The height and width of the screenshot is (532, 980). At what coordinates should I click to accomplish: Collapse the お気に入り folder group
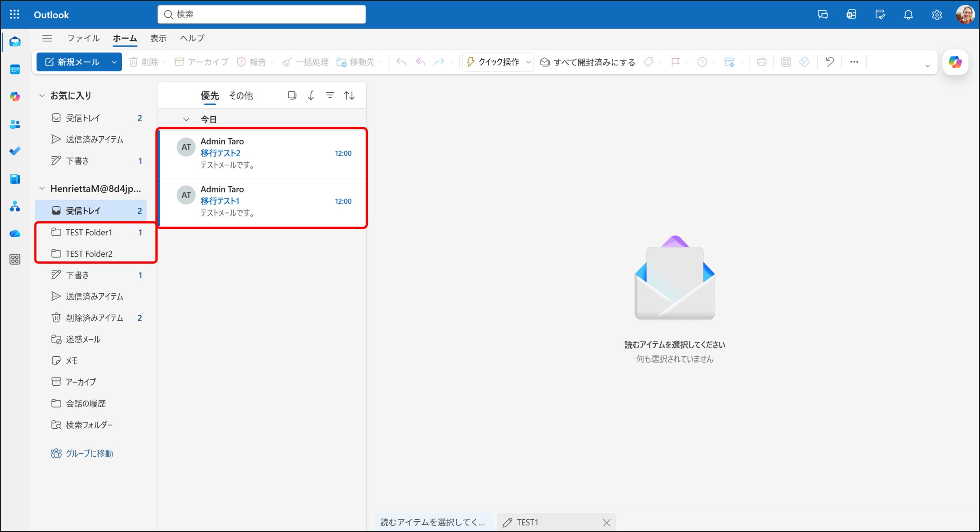[42, 95]
